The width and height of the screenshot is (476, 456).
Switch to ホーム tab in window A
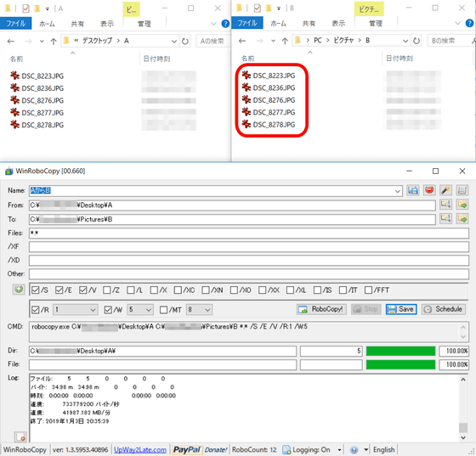click(47, 24)
